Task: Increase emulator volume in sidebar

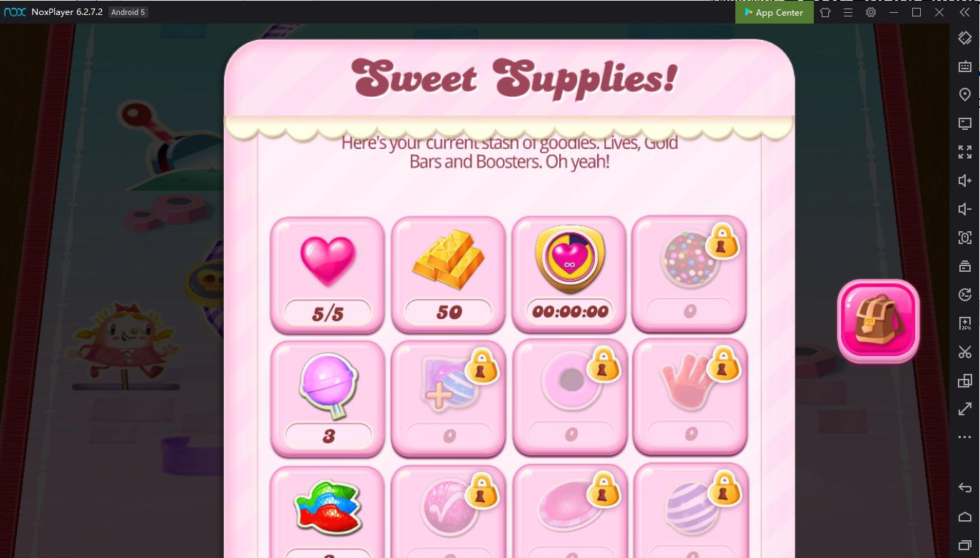Action: [x=965, y=181]
